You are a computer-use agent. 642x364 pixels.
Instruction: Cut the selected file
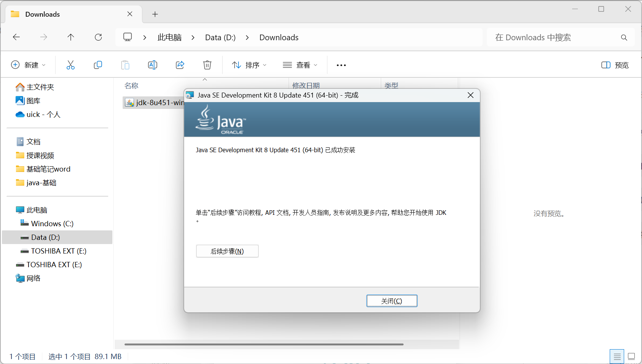pos(71,65)
